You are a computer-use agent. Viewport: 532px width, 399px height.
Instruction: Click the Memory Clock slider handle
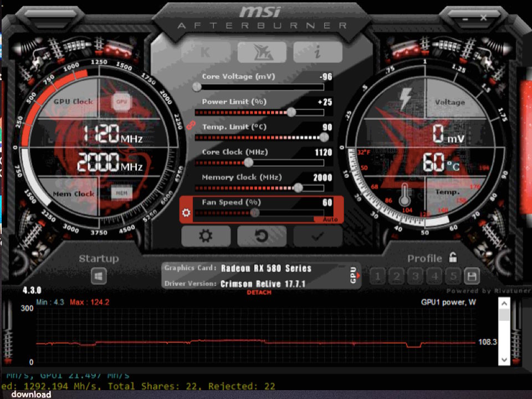(x=298, y=188)
